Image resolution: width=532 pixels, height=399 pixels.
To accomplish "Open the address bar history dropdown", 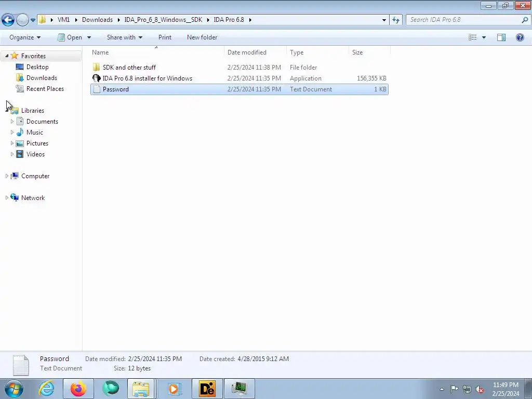I will 384,20.
